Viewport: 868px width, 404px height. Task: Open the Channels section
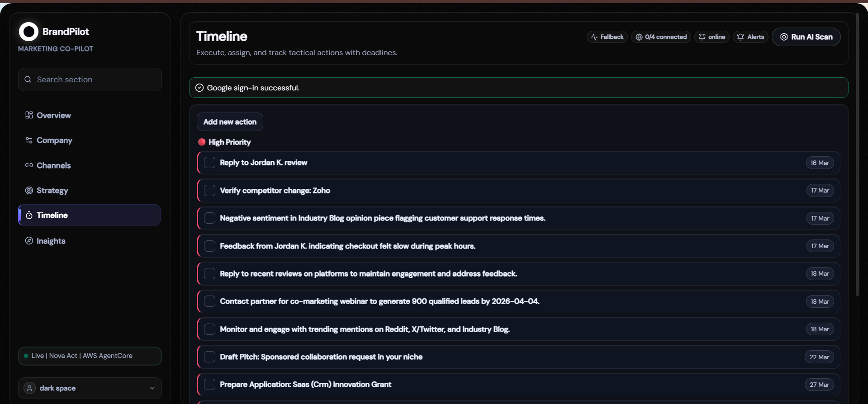pyautogui.click(x=90, y=165)
